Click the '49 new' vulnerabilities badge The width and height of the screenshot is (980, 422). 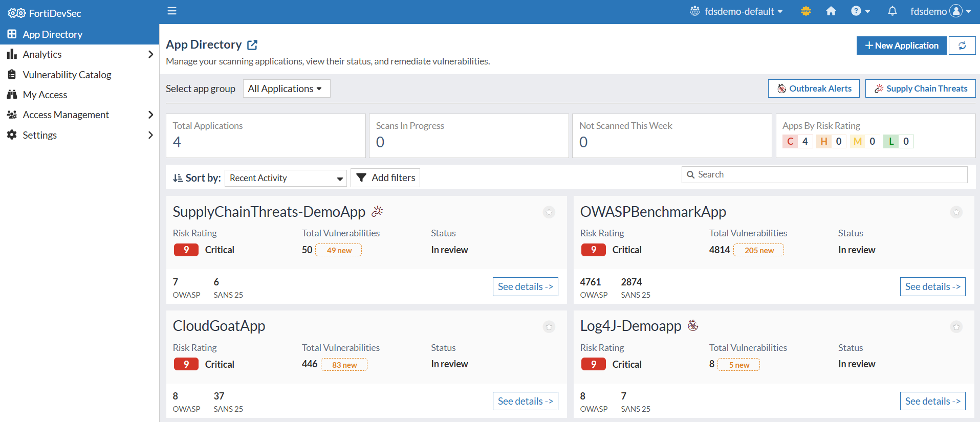pos(339,251)
